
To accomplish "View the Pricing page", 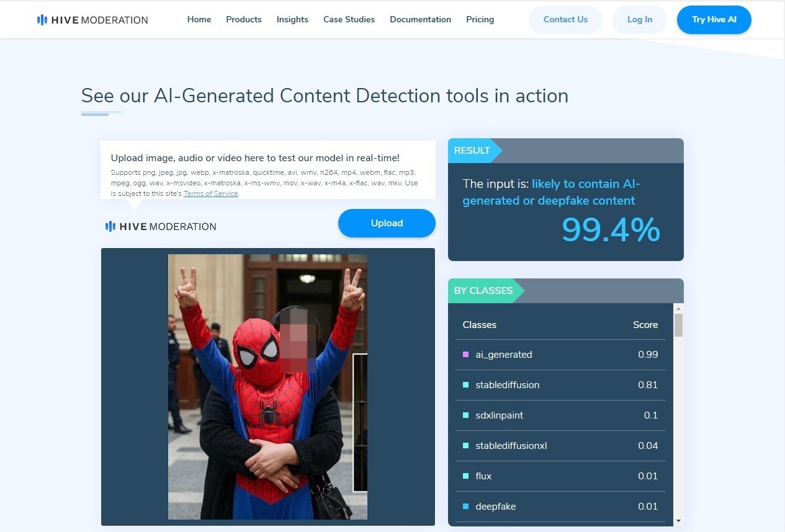I will 480,19.
